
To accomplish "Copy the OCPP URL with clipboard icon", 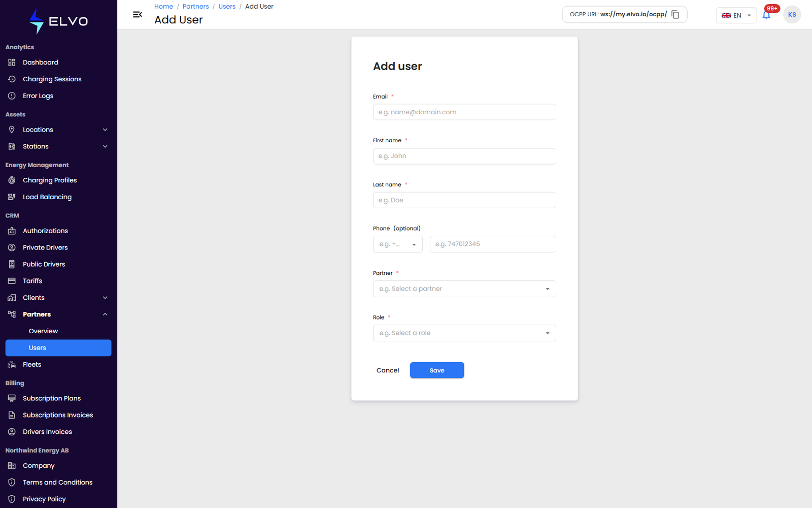I will (x=675, y=15).
